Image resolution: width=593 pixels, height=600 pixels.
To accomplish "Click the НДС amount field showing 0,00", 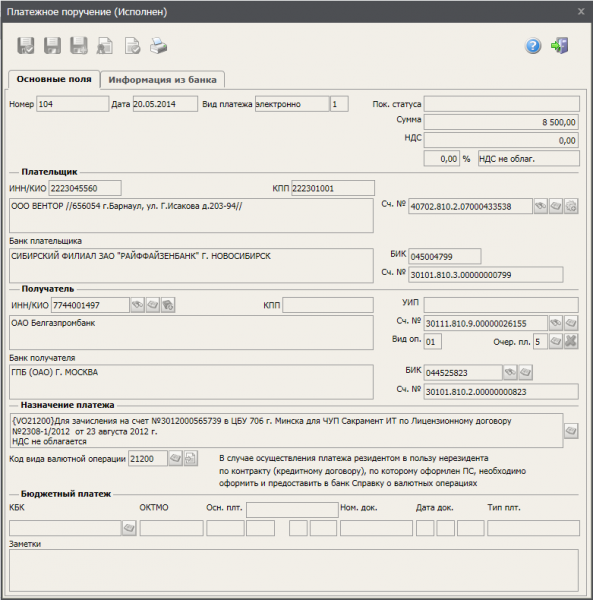I will point(501,140).
